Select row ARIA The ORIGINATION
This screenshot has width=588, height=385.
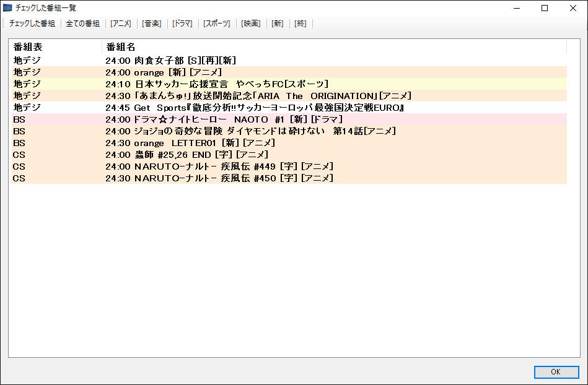tap(289, 96)
